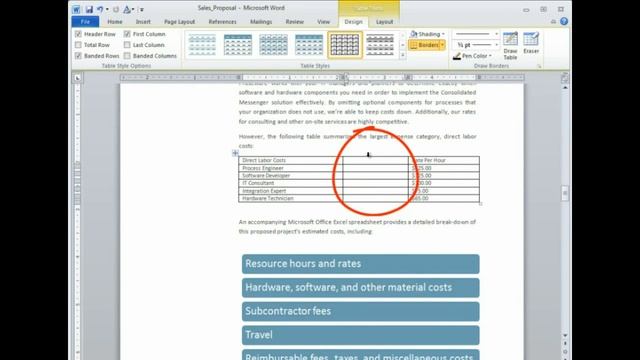Open the Shading dropdown arrow
This screenshot has width=640, height=360.
[x=443, y=34]
